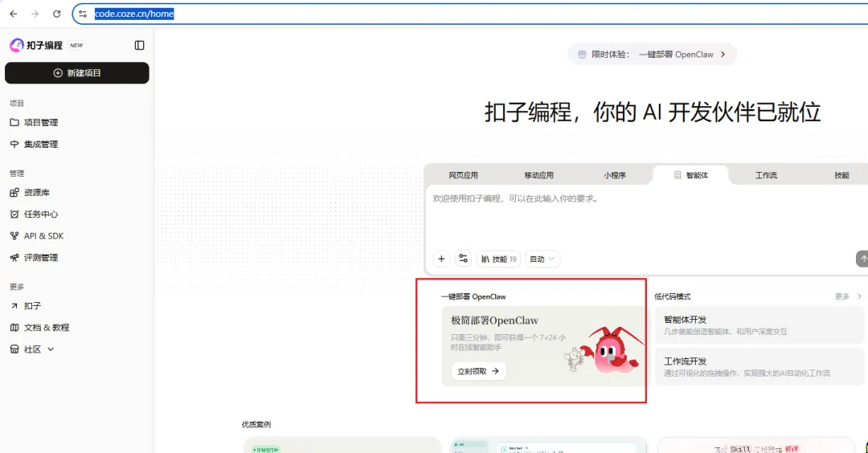Click the plus attachment button

pos(441,259)
